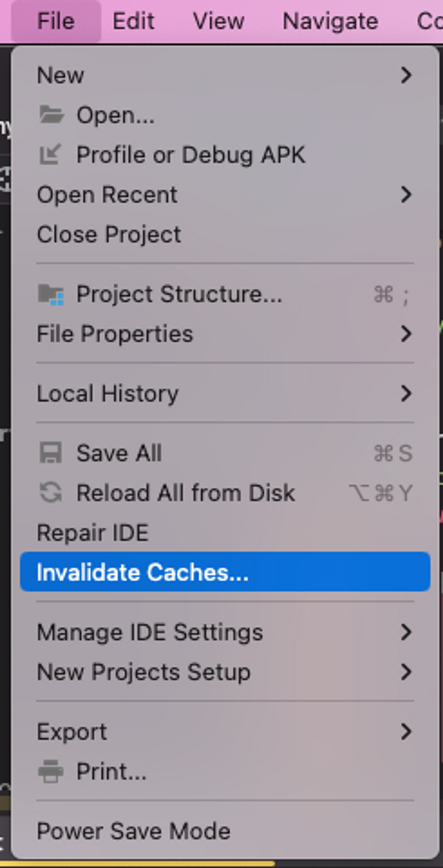Expand the File Properties submenu arrow
This screenshot has width=443, height=868.
pos(407,334)
